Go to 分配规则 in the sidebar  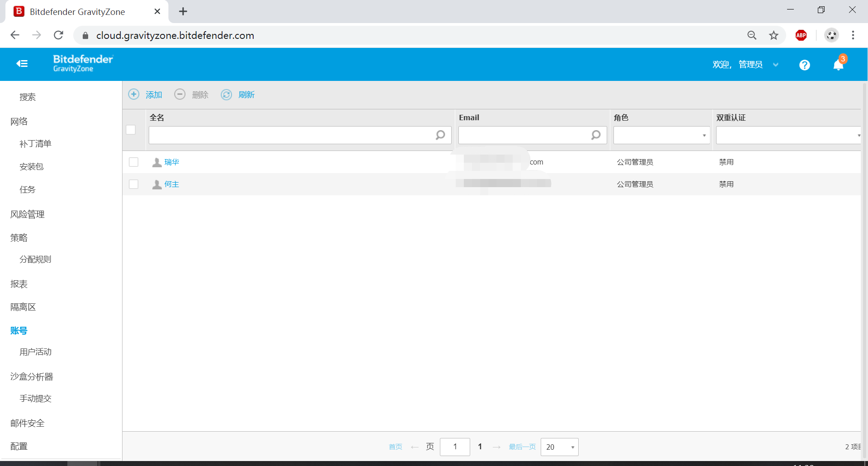tap(35, 259)
